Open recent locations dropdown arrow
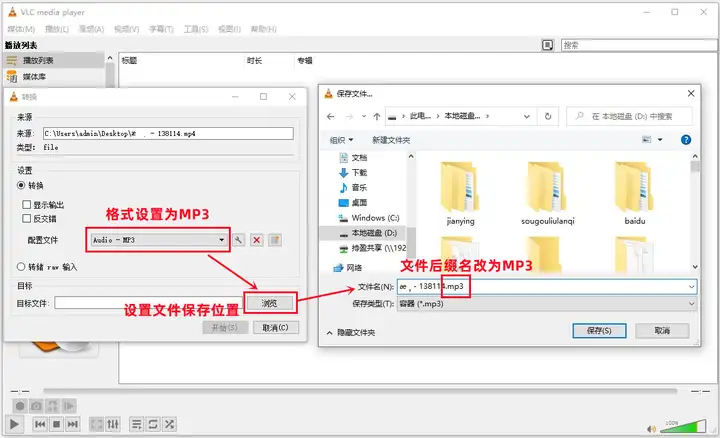Viewport: 720px width, 438px height. click(x=364, y=117)
